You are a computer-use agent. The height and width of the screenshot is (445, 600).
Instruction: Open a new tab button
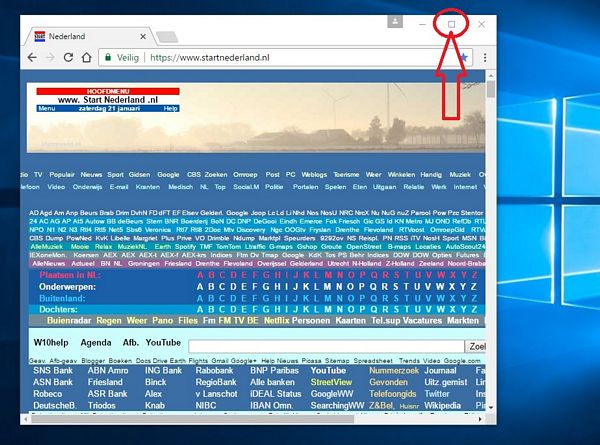pyautogui.click(x=167, y=37)
